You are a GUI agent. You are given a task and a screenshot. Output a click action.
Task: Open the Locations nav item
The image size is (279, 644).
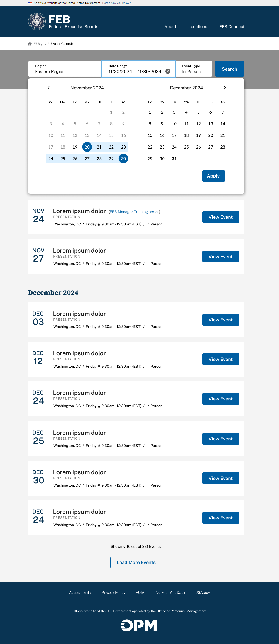click(x=198, y=27)
